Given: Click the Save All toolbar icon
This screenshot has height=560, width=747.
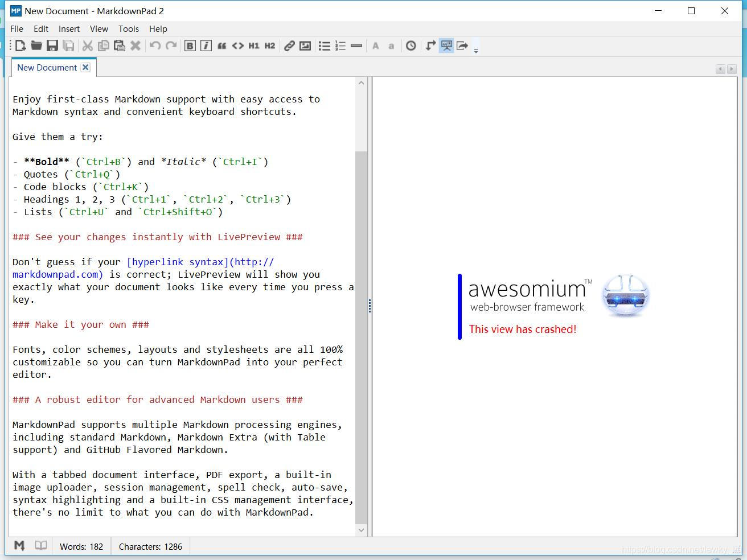Looking at the screenshot, I should click(x=68, y=46).
